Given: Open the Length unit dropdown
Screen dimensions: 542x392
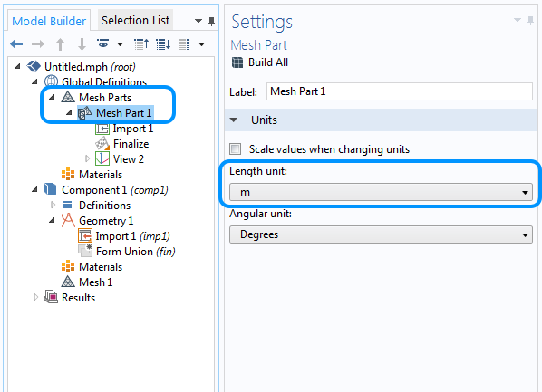Looking at the screenshot, I should (381, 192).
